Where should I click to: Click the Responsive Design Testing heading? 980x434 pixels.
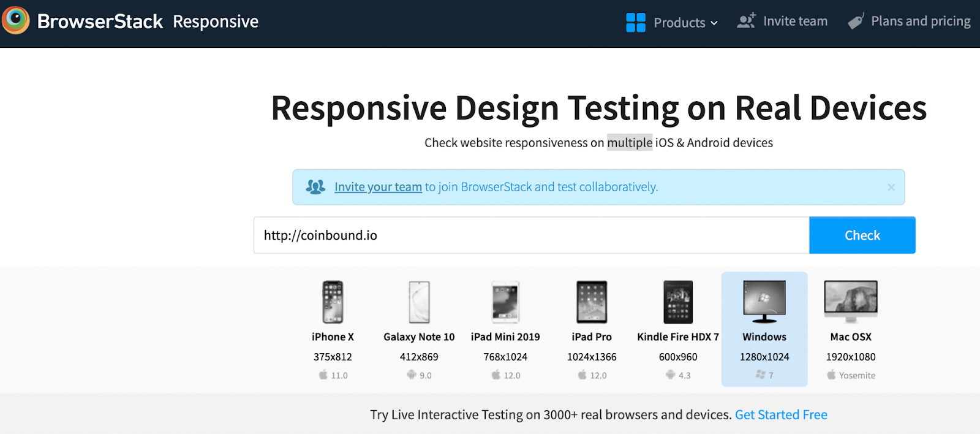[x=598, y=108]
